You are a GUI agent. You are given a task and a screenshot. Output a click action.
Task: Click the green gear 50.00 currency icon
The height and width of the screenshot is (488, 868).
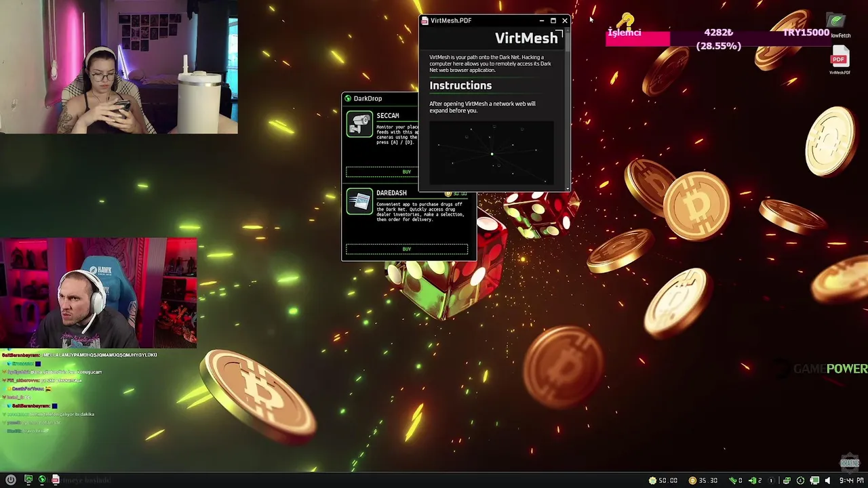pos(652,481)
